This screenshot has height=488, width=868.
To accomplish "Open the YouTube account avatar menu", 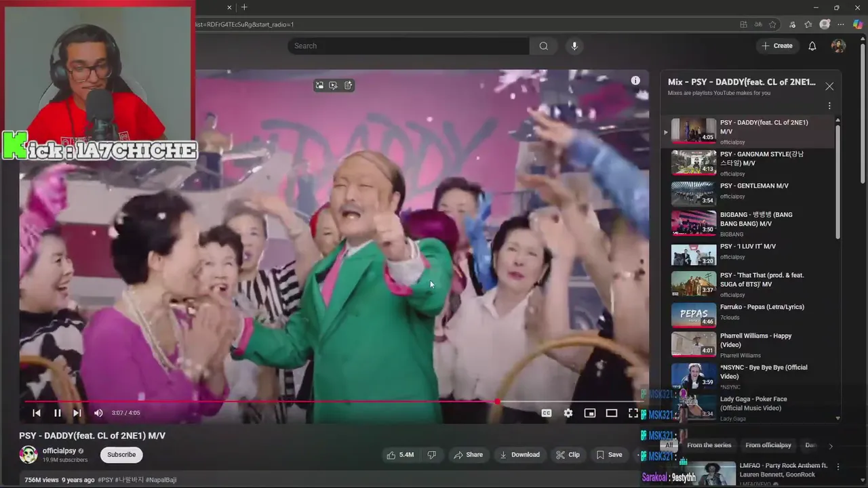I will (x=839, y=46).
